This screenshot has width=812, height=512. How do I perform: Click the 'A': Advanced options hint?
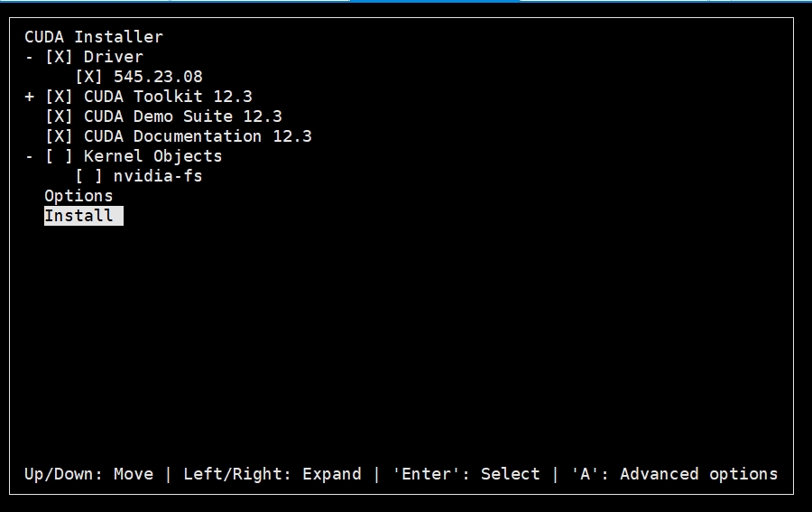tap(674, 474)
